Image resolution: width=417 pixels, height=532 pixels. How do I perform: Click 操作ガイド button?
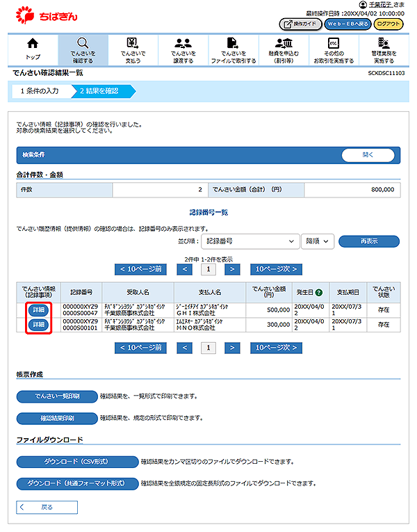coord(300,24)
